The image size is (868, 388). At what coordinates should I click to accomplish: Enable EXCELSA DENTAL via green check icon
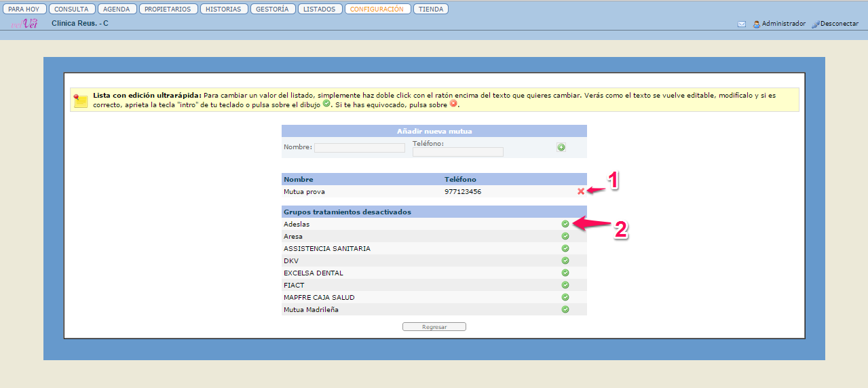(565, 273)
